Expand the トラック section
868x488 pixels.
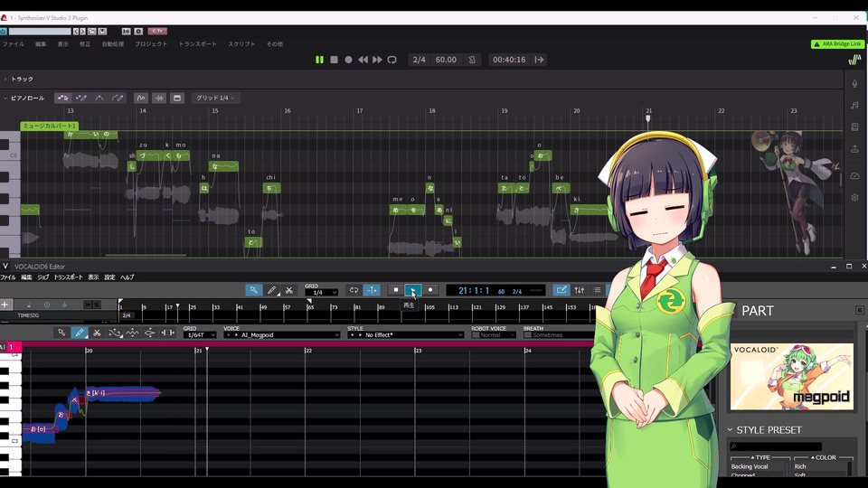[x=5, y=80]
